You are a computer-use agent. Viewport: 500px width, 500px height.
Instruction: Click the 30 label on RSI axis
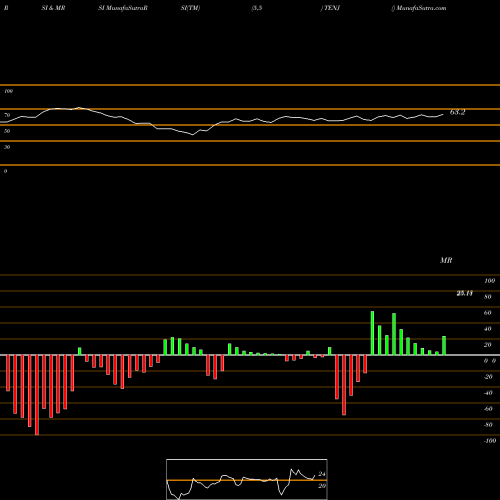tap(7, 147)
